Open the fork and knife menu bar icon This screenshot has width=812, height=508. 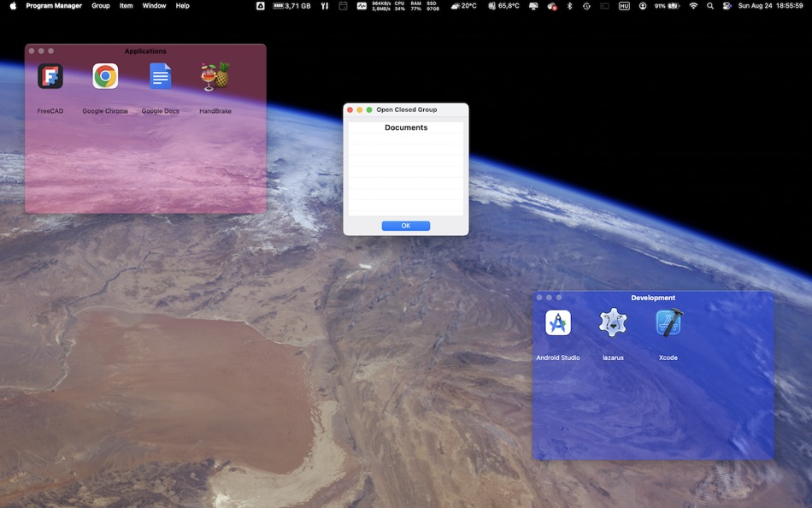[x=325, y=6]
